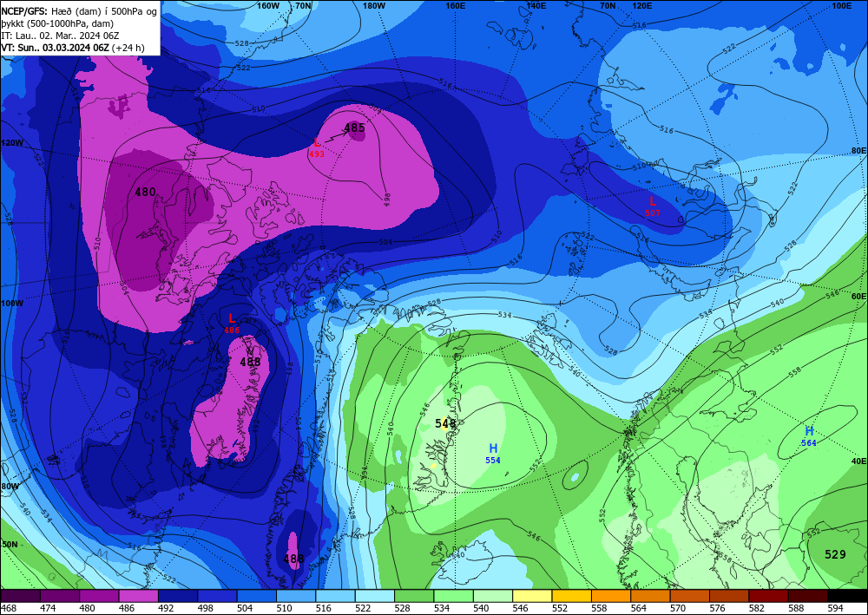Image resolution: width=868 pixels, height=615 pixels.
Task: Click the initial time line 'IT: Lau.. 02. Mar.. 2024 06Z'
Action: tap(60, 36)
